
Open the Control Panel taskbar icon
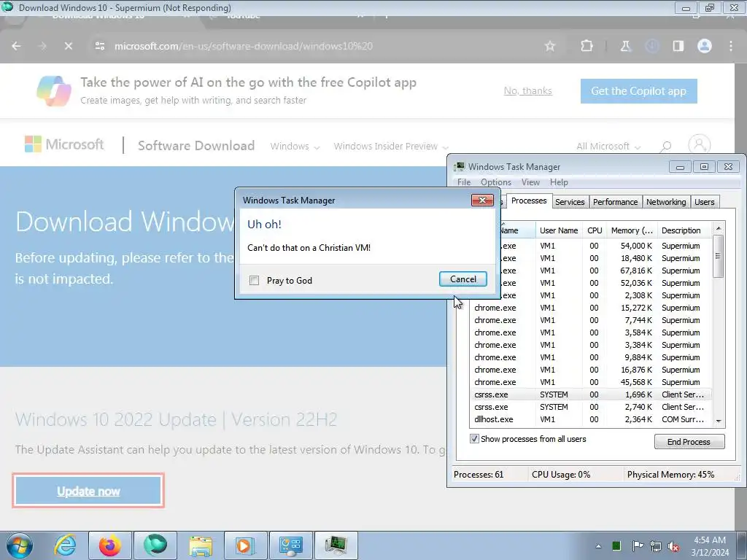(x=290, y=545)
